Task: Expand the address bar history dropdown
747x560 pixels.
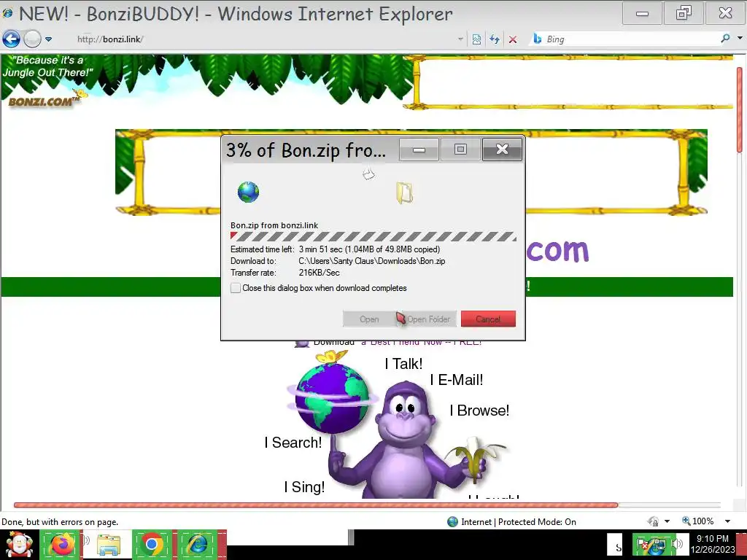Action: pyautogui.click(x=460, y=39)
